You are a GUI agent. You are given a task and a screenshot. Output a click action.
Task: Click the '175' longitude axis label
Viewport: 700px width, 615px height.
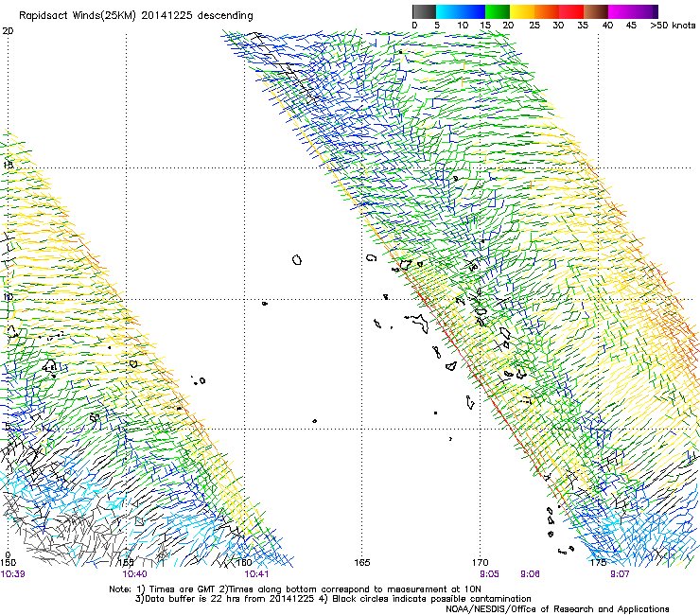(x=598, y=562)
